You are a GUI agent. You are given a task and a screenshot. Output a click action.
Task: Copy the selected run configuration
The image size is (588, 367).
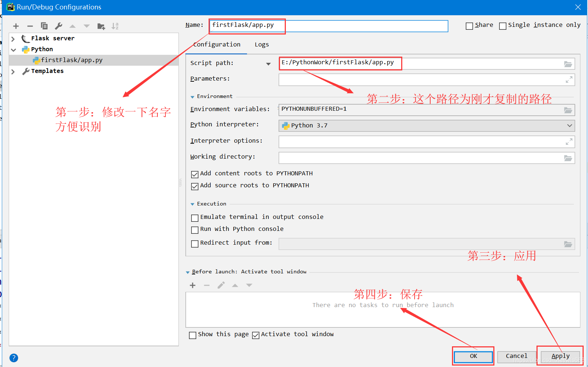tap(44, 26)
